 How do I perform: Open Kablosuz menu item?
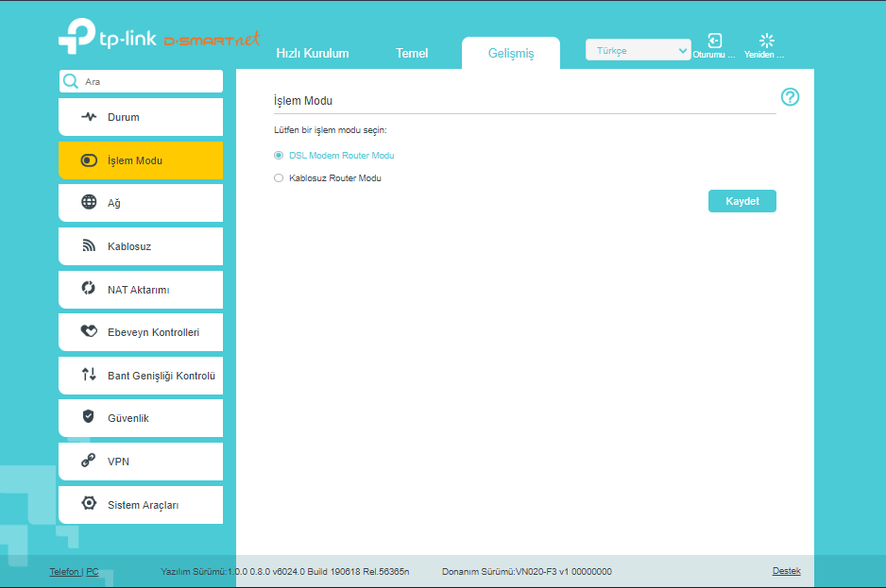pos(141,246)
